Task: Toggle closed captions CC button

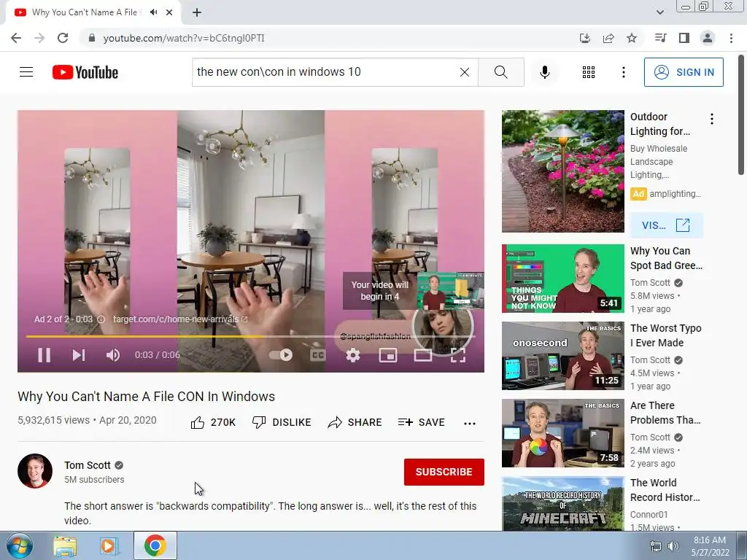Action: (x=318, y=355)
